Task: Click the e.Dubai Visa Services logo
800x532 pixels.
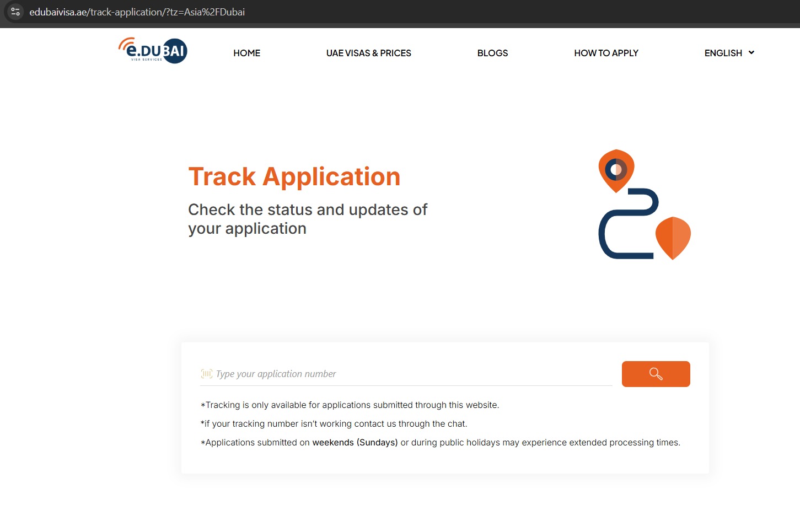Action: [x=153, y=51]
